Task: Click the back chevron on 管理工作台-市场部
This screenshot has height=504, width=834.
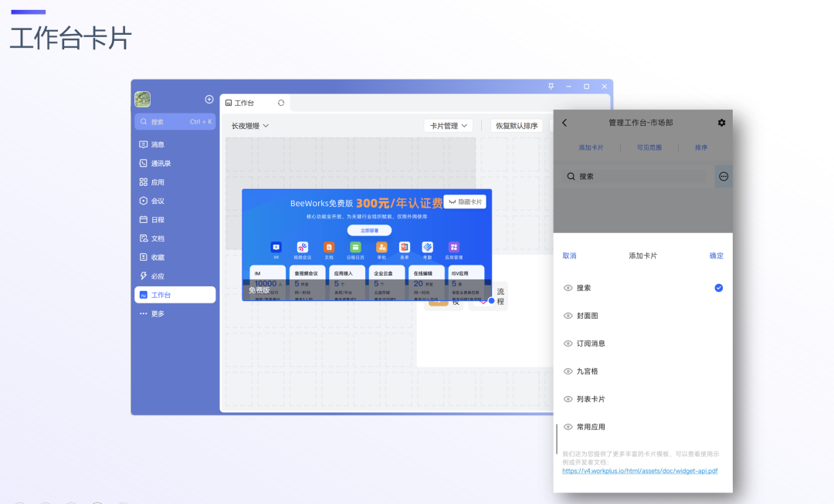Action: pyautogui.click(x=564, y=122)
